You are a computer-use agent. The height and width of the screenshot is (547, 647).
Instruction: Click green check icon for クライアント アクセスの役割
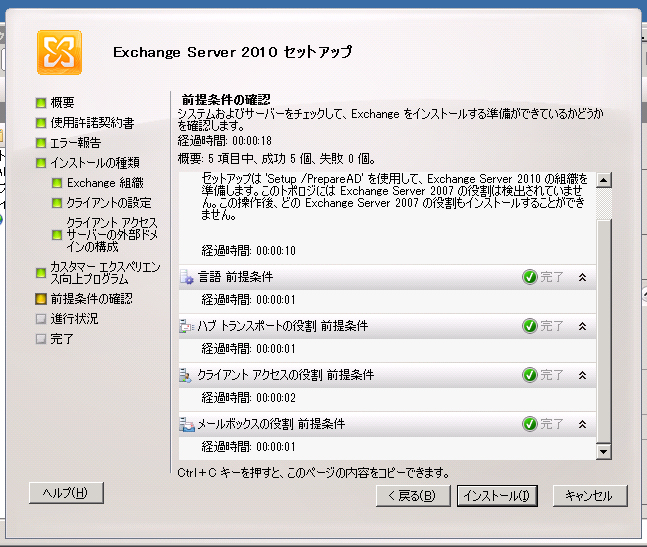(x=530, y=375)
